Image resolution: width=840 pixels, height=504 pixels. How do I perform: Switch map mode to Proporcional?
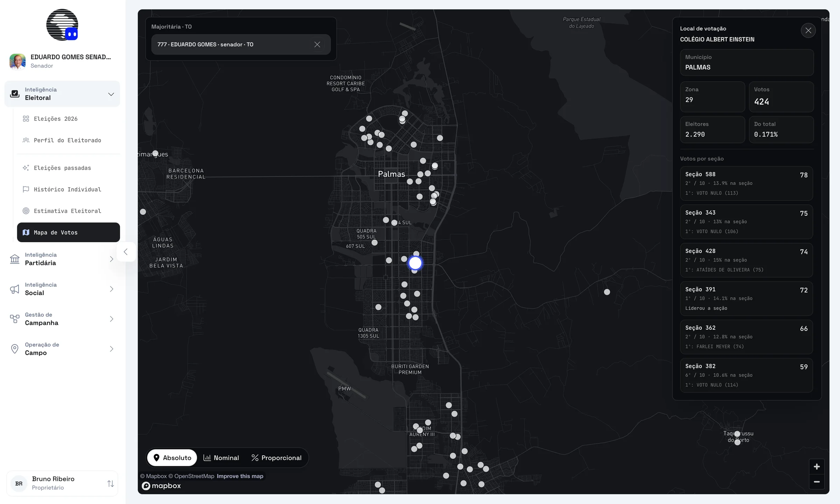point(276,458)
